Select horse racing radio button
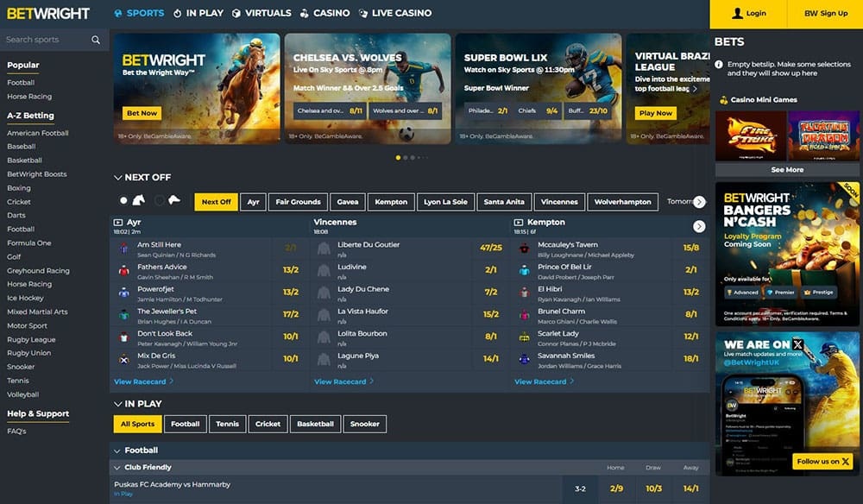This screenshot has height=504, width=863. coord(123,201)
